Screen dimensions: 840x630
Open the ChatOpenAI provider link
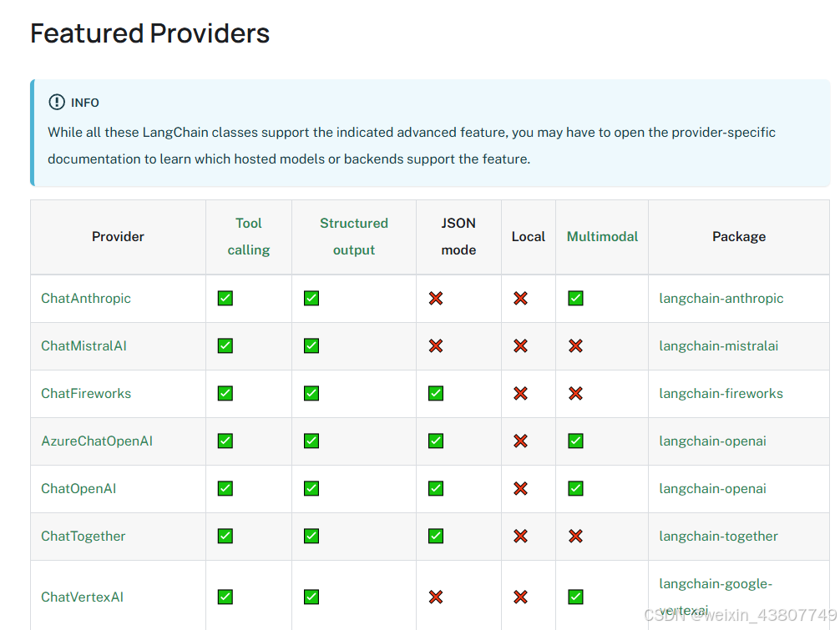coord(78,489)
